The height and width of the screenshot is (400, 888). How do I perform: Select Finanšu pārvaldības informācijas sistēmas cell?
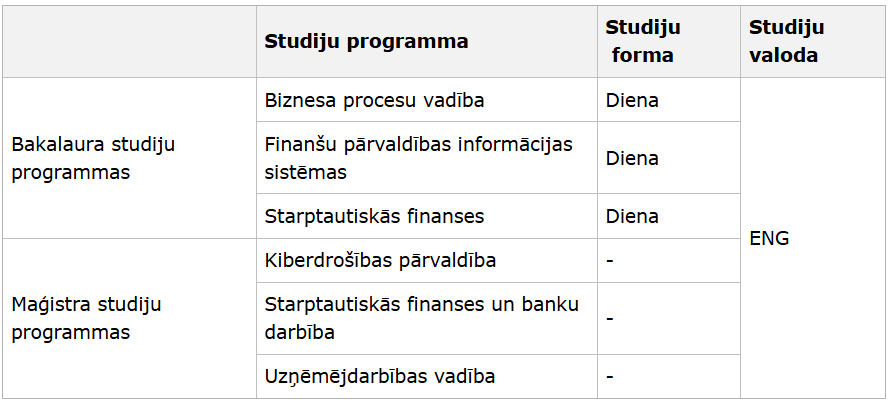(426, 158)
